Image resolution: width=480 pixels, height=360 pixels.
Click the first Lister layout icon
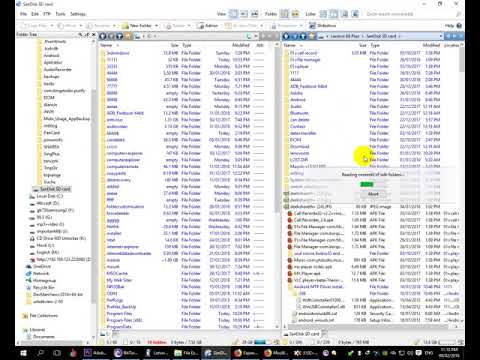click(x=323, y=14)
